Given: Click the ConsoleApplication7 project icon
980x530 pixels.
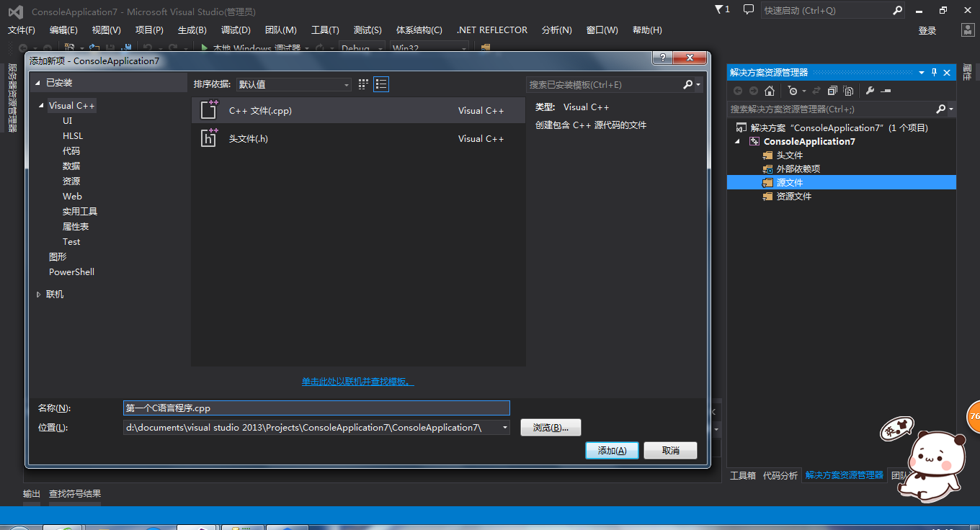Looking at the screenshot, I should point(754,141).
